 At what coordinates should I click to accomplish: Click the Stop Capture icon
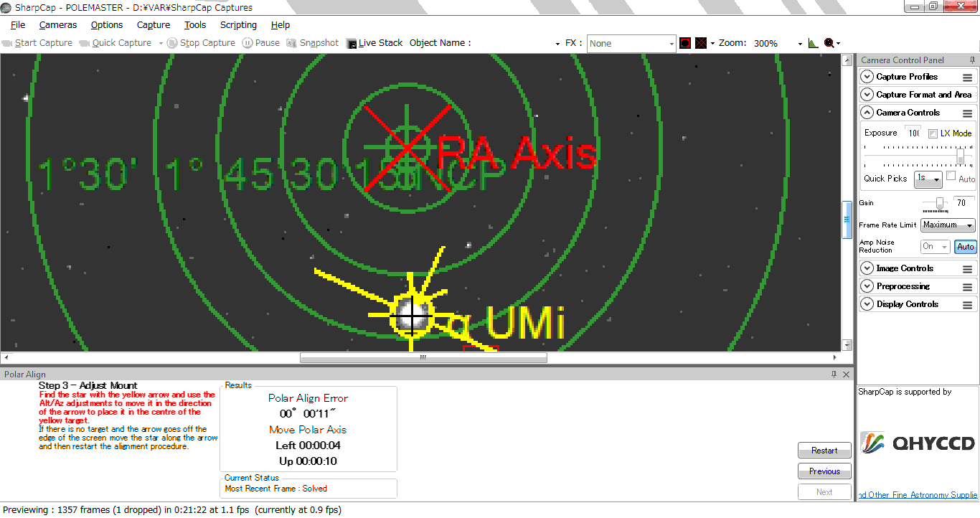pos(172,43)
